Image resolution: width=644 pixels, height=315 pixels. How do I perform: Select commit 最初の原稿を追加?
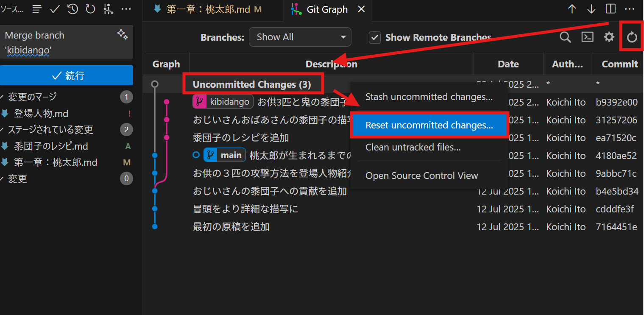pos(231,227)
